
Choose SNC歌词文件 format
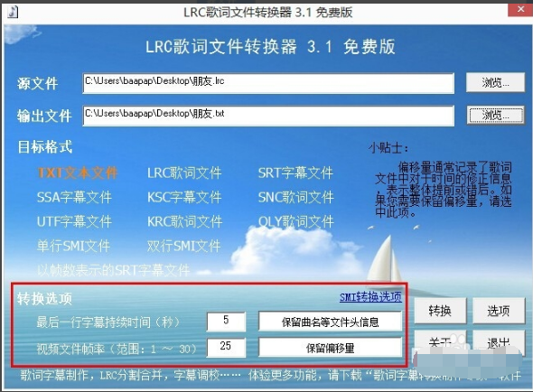(296, 197)
